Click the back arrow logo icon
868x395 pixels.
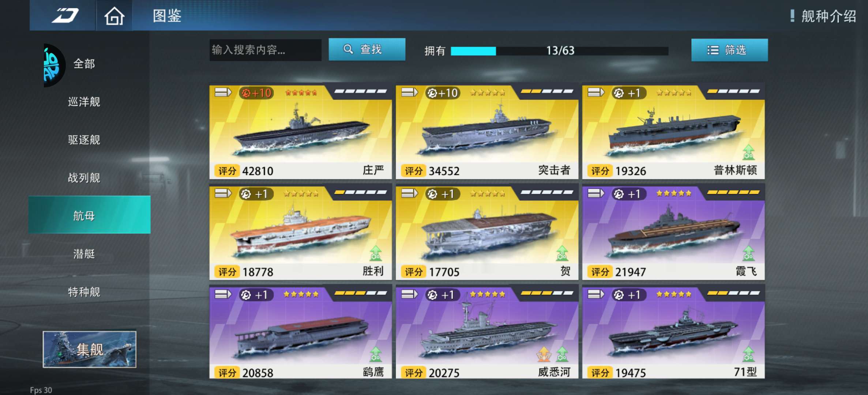point(65,15)
